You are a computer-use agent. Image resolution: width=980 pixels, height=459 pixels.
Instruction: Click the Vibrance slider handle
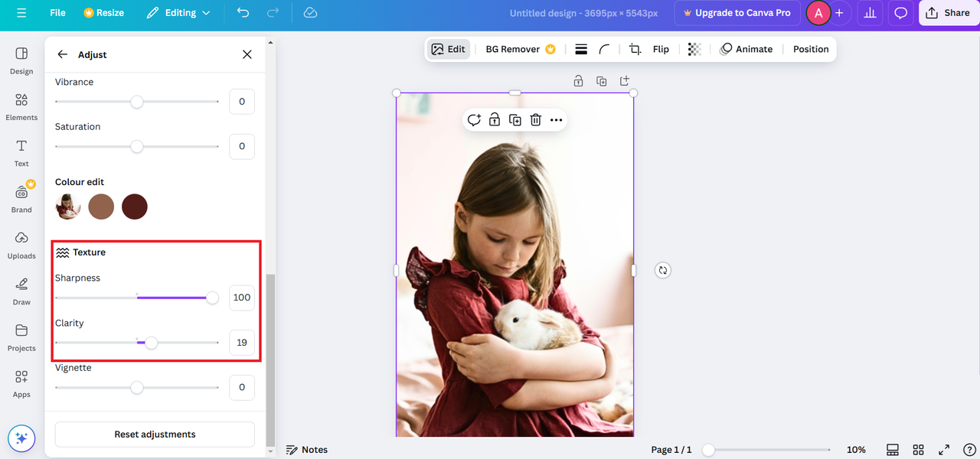click(x=137, y=101)
